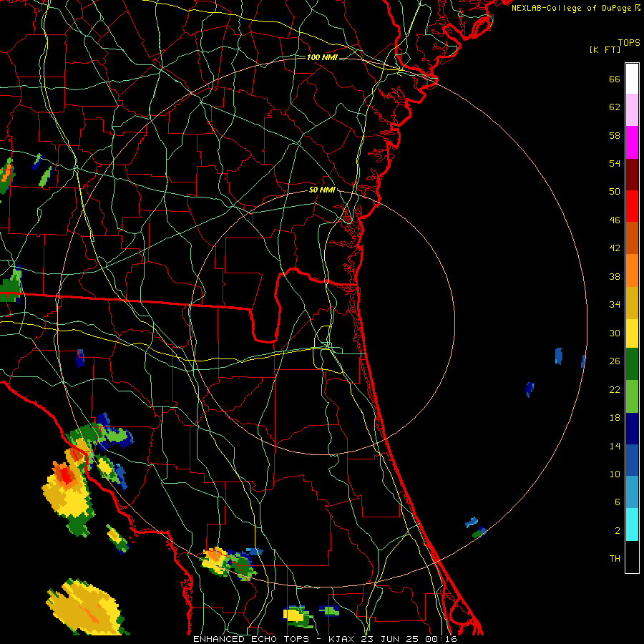Click the '62' legend value
Screen dimensions: 644x644
click(615, 107)
